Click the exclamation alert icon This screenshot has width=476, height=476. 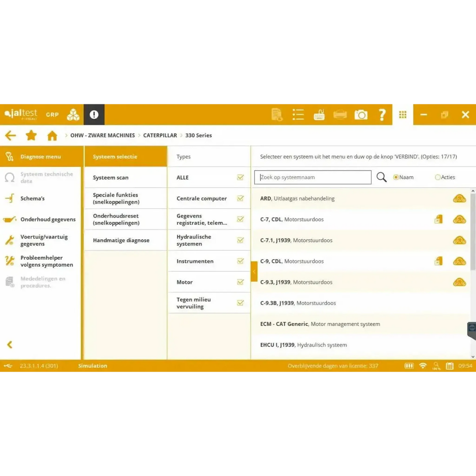click(94, 114)
